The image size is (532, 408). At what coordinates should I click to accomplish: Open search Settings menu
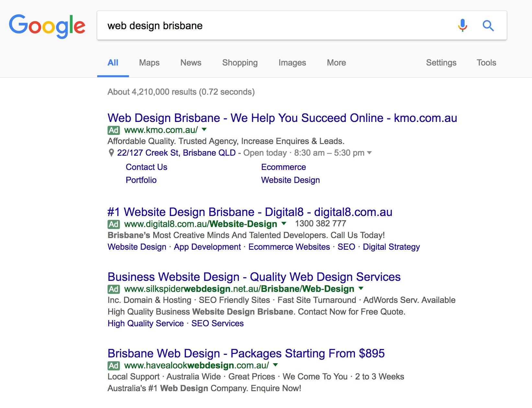click(441, 63)
